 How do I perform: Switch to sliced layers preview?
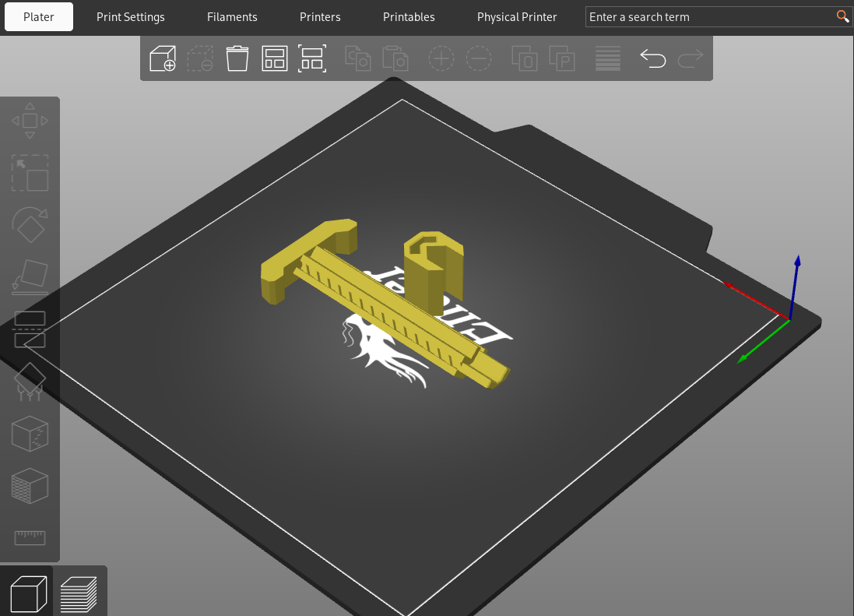79,593
